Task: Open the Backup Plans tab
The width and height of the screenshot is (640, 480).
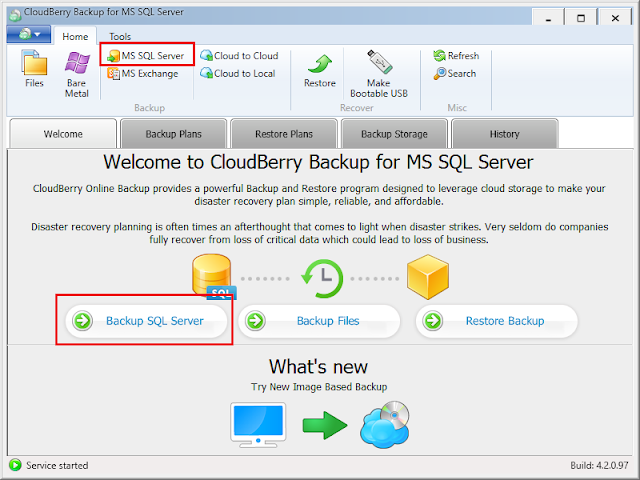Action: pyautogui.click(x=173, y=134)
